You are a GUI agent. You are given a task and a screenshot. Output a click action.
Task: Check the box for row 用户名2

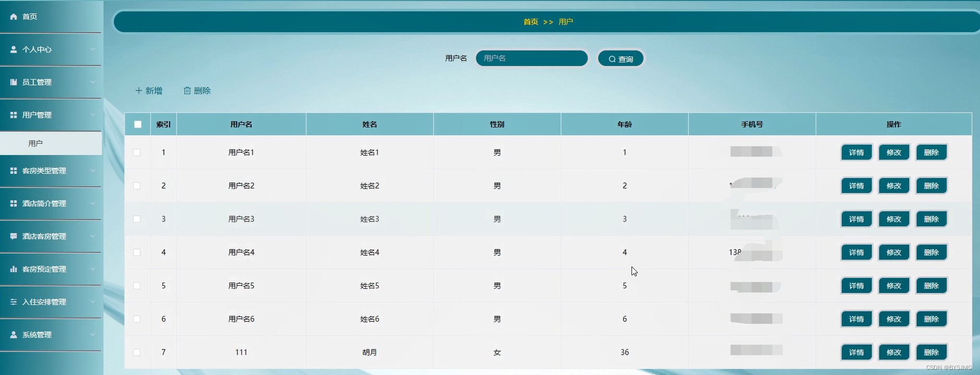[x=137, y=186]
